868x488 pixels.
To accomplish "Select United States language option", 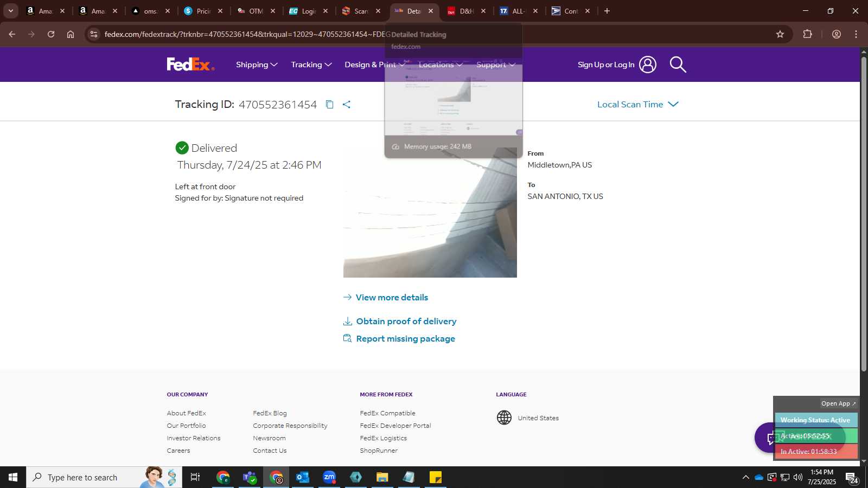I will click(538, 418).
